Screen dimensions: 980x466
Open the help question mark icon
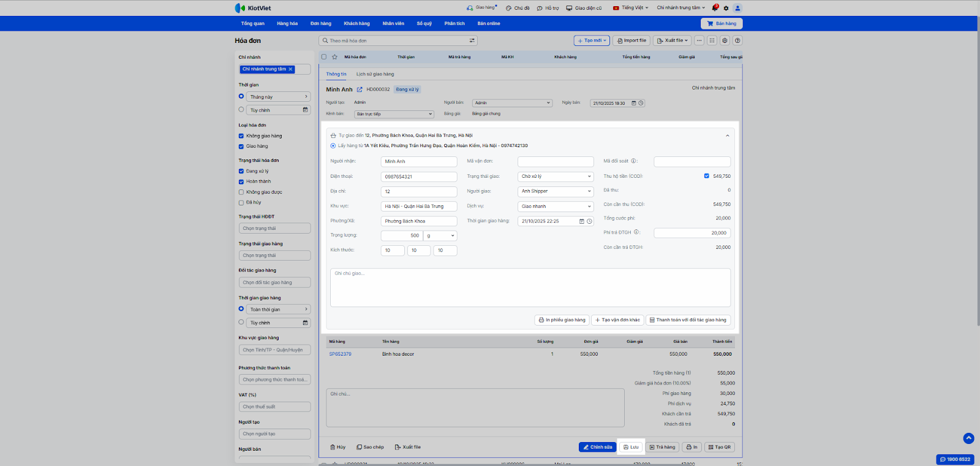[737, 40]
